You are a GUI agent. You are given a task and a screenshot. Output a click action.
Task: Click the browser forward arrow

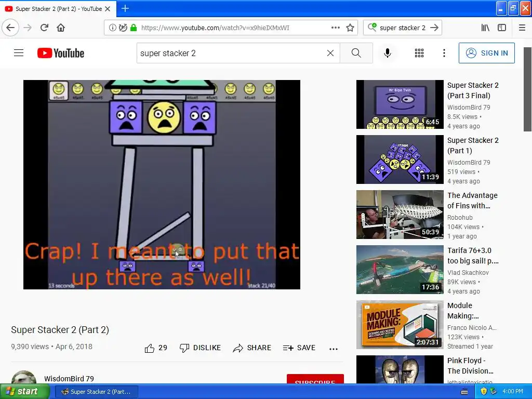point(28,28)
